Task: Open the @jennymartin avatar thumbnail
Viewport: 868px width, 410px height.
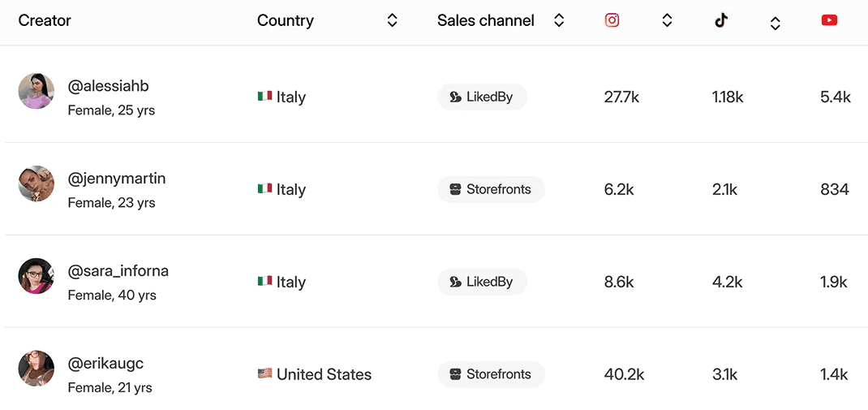Action: (x=37, y=183)
